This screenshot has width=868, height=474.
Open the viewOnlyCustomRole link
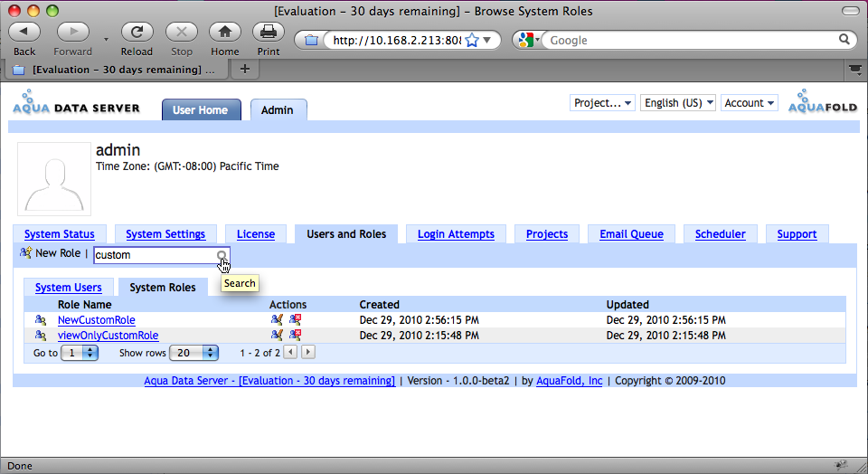point(108,336)
